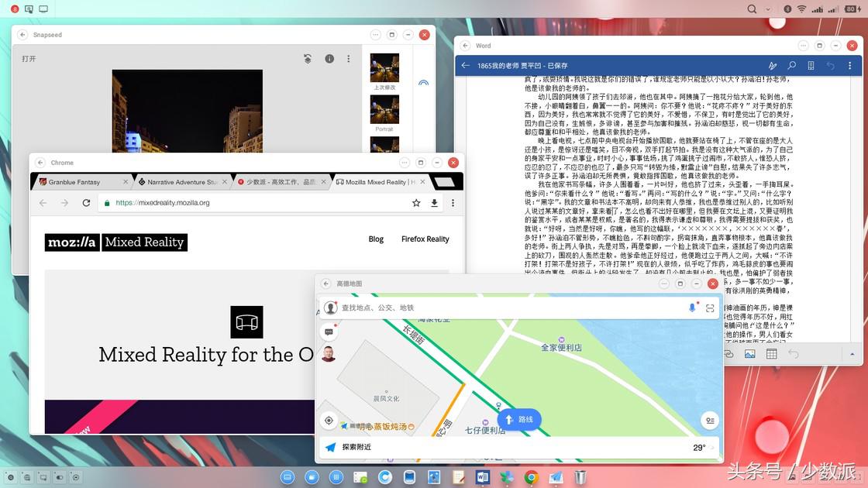
Task: Click the reload page icon in Chrome
Action: 86,202
